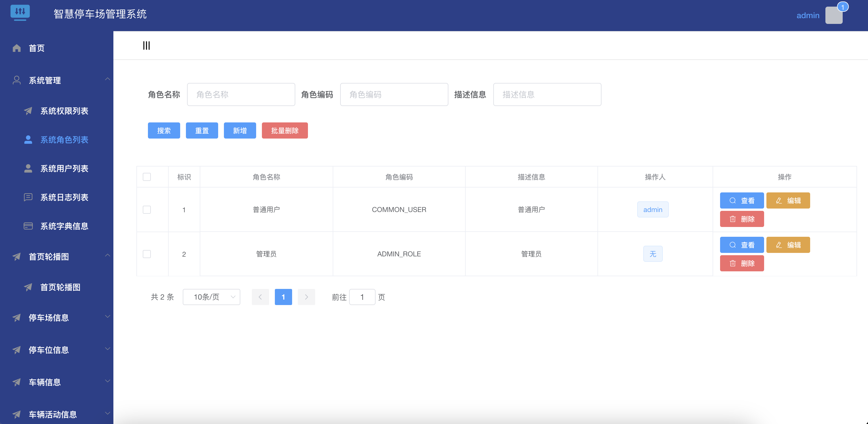Viewport: 868px width, 424px height.
Task: Click the admin avatar with notification badge
Action: pyautogui.click(x=834, y=15)
